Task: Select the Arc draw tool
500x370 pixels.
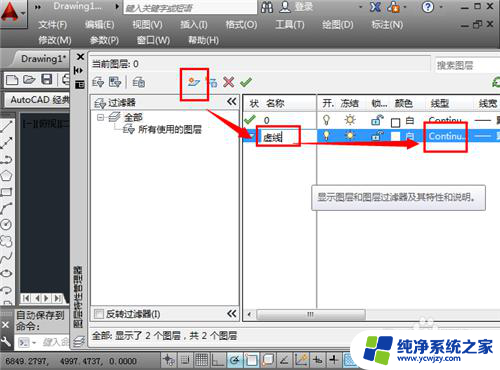Action: coord(6,208)
